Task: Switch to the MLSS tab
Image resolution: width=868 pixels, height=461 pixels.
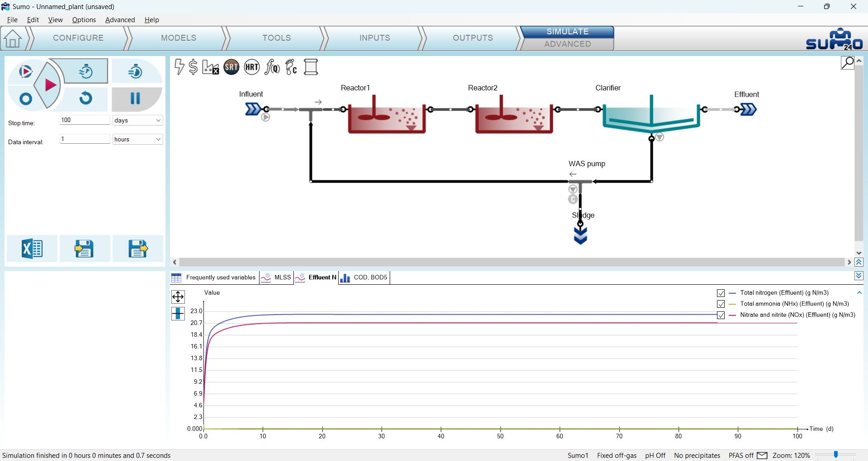Action: tap(277, 278)
